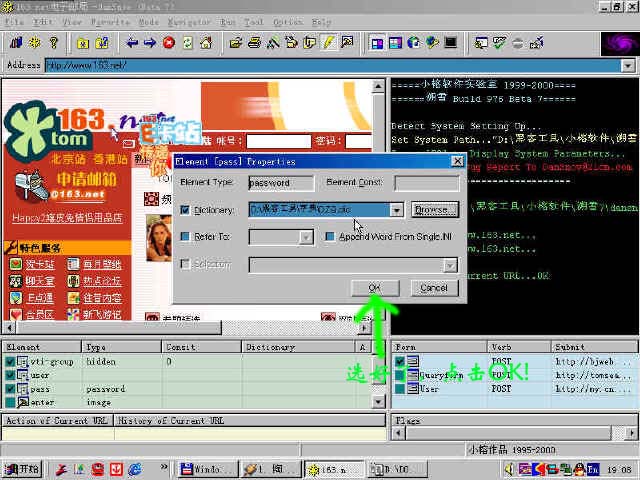Click the green checkmark toolbar icon
Image resolution: width=640 pixels, height=480 pixels.
(x=499, y=42)
